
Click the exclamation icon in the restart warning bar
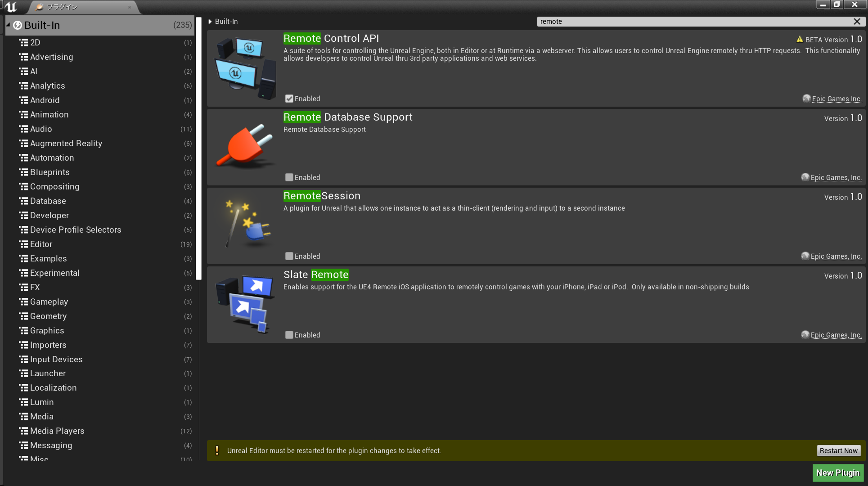[217, 450]
